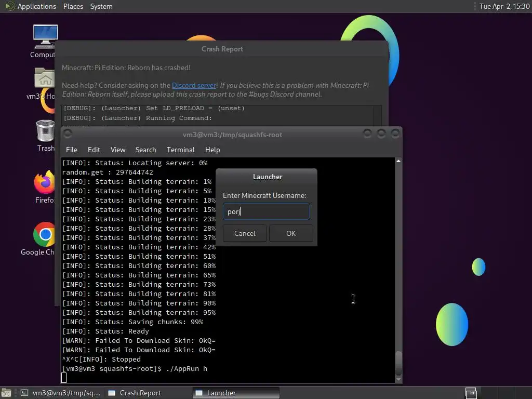The image size is (532, 399).
Task: Open the terminal Edit menu
Action: (94, 150)
